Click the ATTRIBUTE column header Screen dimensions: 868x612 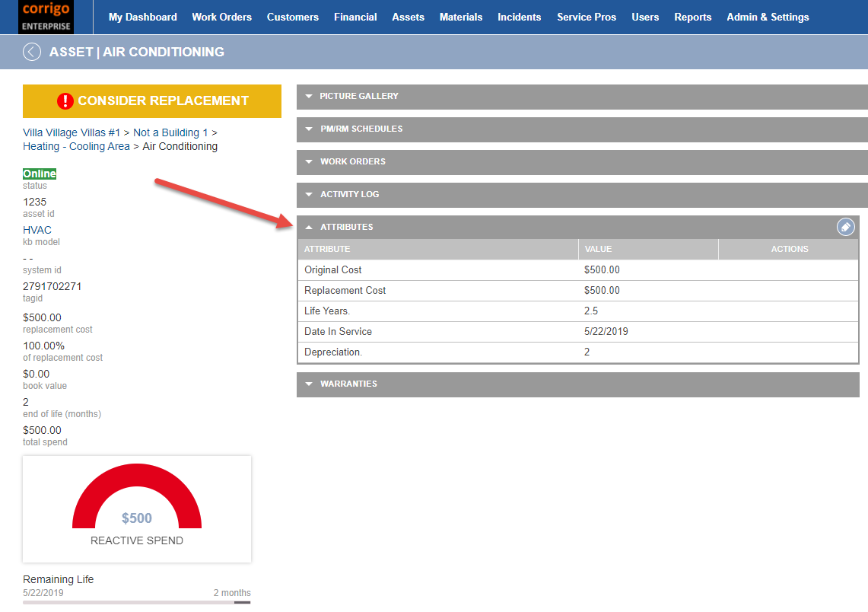pyautogui.click(x=438, y=249)
